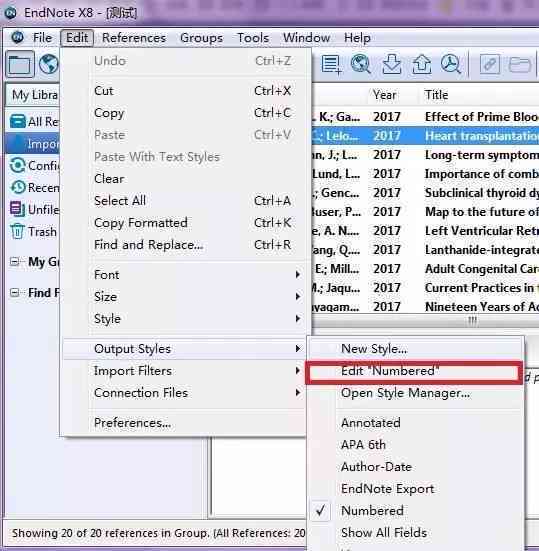
Task: Click the Recently Added clock icon
Action: click(x=18, y=187)
